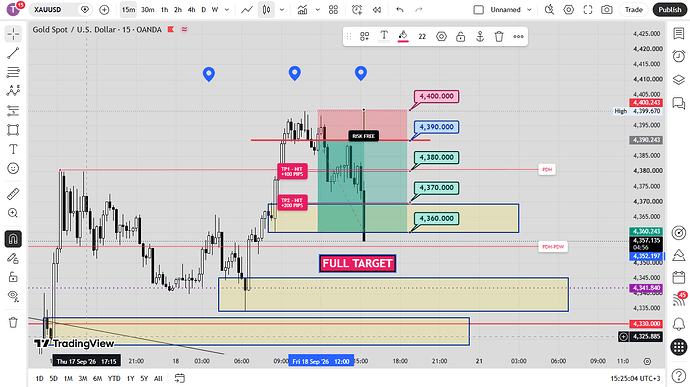Select the 15m timeframe
Viewport: 690px width, 387px height.
coord(128,9)
